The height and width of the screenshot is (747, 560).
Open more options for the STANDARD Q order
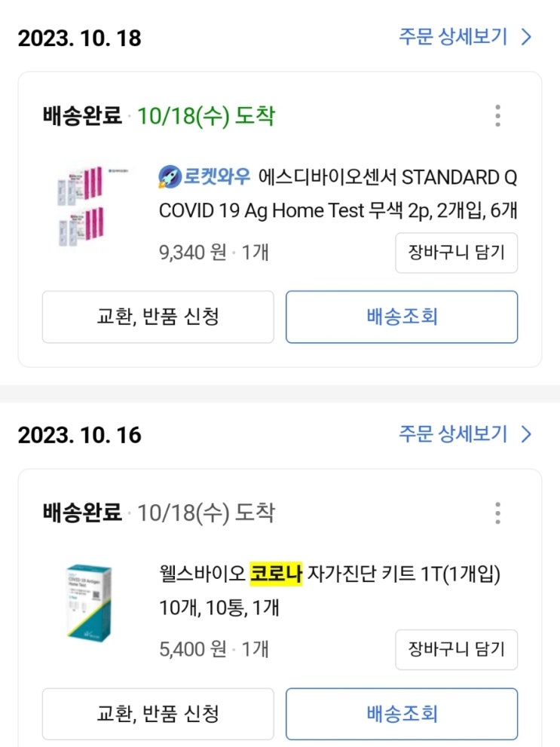point(497,116)
